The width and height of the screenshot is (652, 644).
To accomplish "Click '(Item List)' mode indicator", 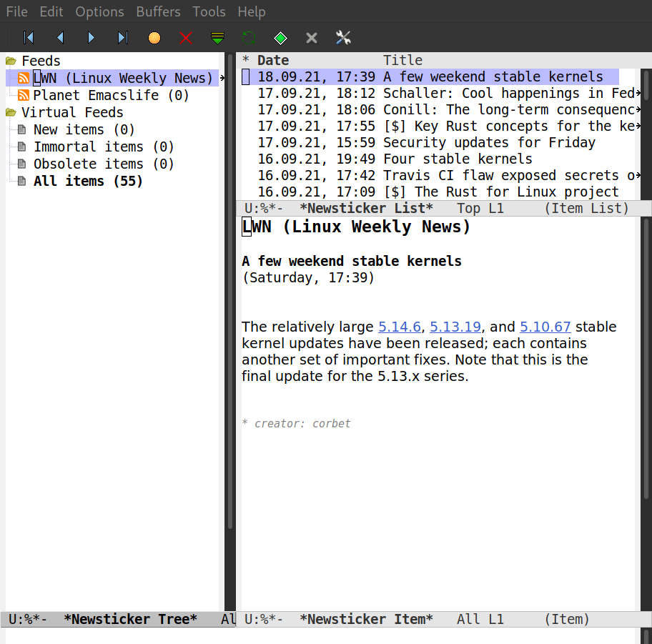I will point(587,208).
